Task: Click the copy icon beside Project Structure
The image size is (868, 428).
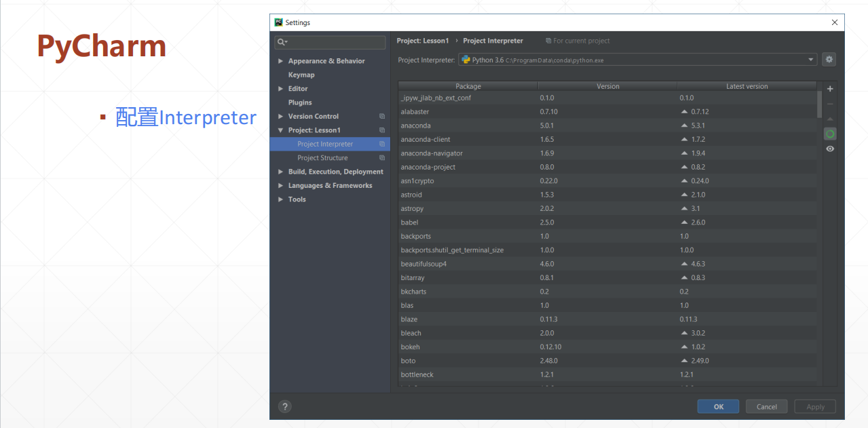Action: tap(382, 158)
